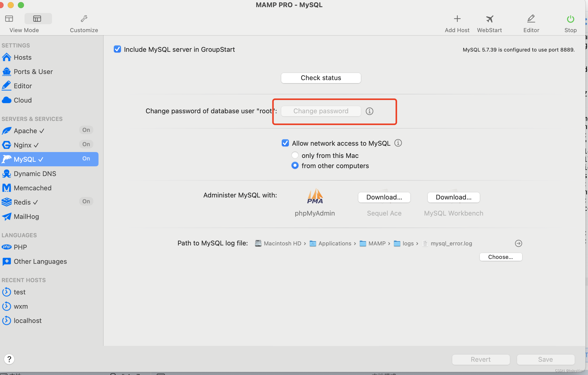
Task: Open the Editor pencil toolbar icon
Action: [531, 19]
